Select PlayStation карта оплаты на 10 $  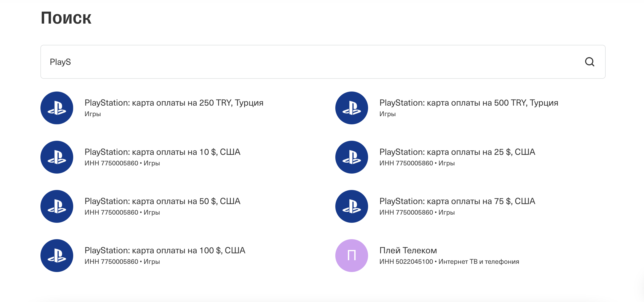tap(162, 152)
